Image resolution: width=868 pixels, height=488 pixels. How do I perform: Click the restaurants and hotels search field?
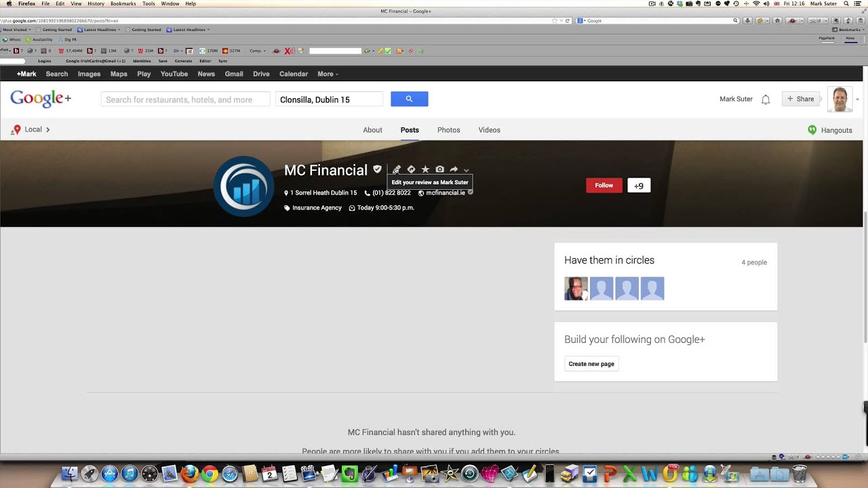coord(185,100)
